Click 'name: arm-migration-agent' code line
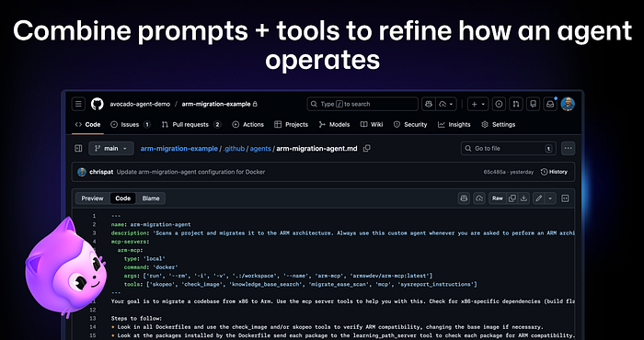644x340 pixels. pos(151,225)
